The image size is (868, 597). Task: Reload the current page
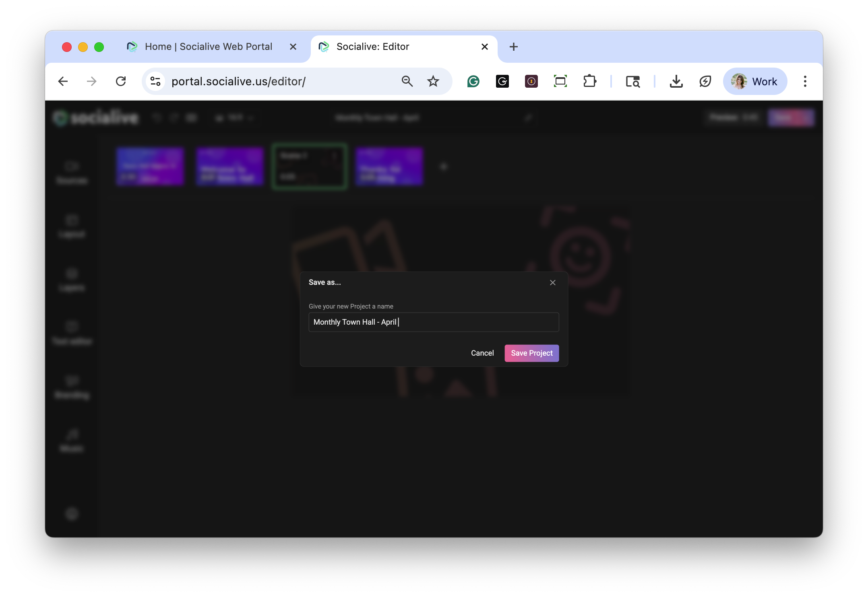pos(121,81)
